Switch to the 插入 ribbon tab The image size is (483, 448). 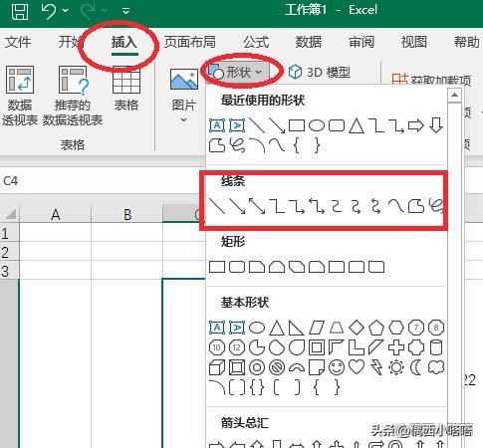124,42
